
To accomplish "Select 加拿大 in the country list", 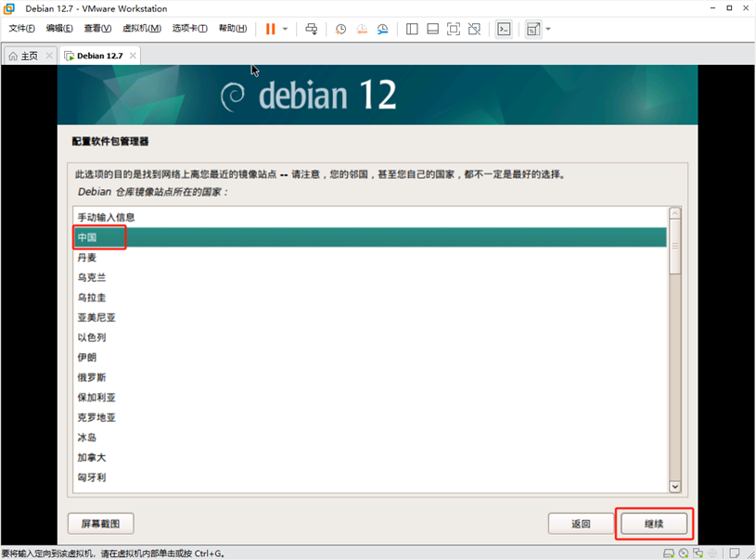I will coord(370,457).
